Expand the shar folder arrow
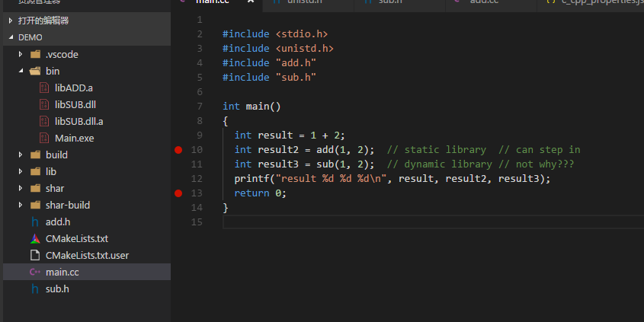Image resolution: width=644 pixels, height=322 pixels. (20, 188)
